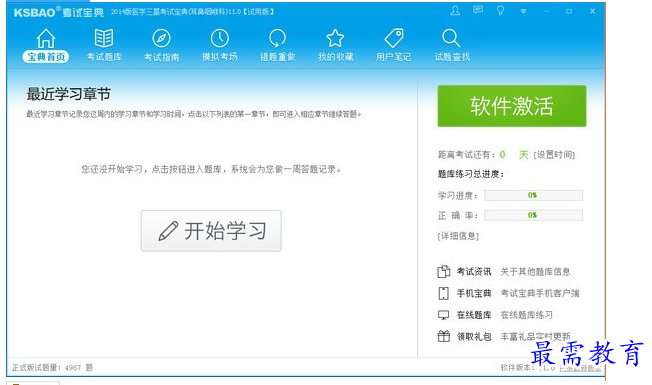Open the 在线题库 link

pyautogui.click(x=474, y=315)
